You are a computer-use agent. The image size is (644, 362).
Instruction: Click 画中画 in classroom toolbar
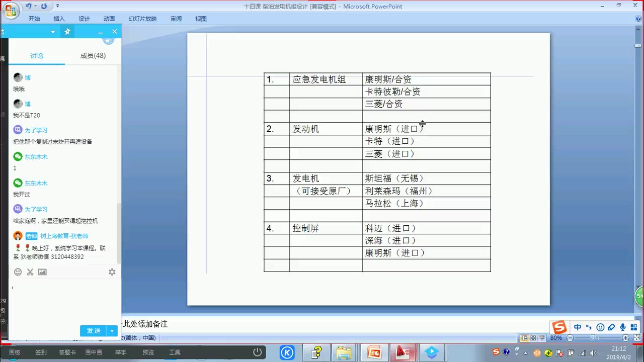94,352
